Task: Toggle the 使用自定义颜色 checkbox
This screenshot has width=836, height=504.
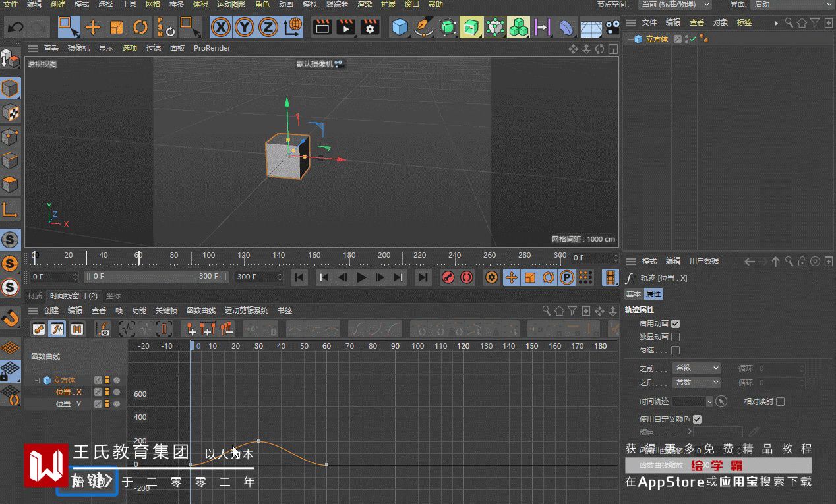Action: (697, 419)
